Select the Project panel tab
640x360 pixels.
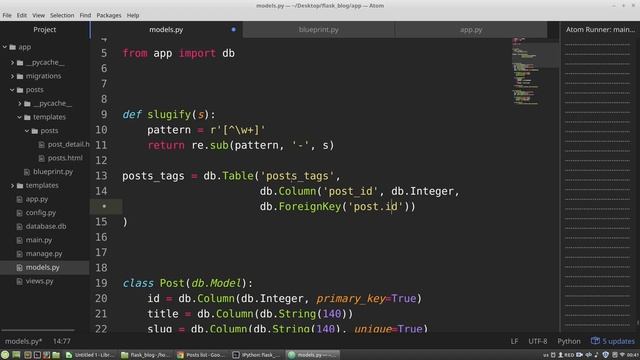[x=44, y=29]
